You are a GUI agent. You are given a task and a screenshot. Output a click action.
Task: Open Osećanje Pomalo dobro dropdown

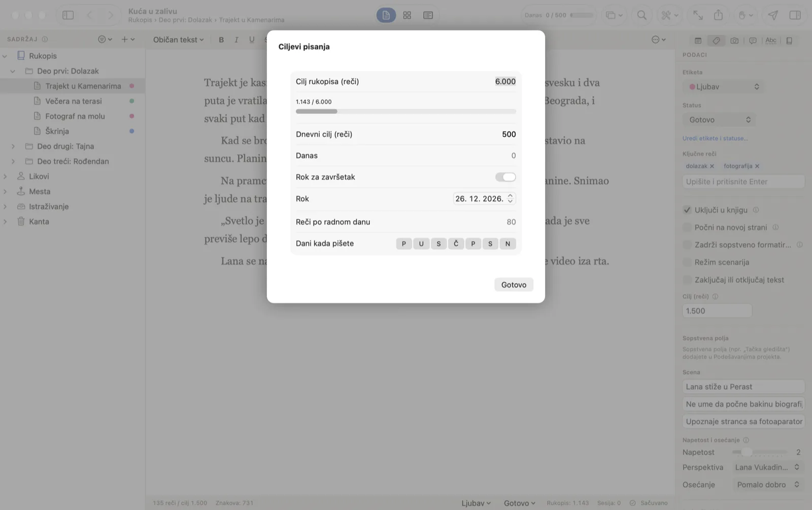pyautogui.click(x=768, y=485)
